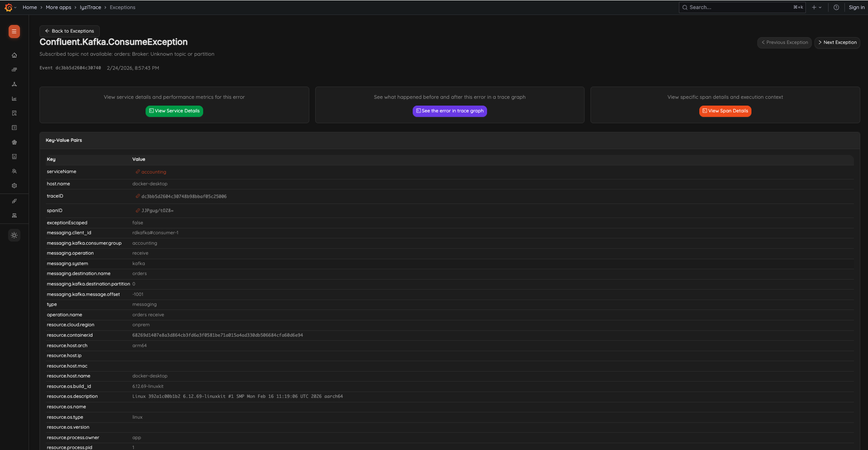
Task: Click operation.name value orders receive
Action: 148,315
